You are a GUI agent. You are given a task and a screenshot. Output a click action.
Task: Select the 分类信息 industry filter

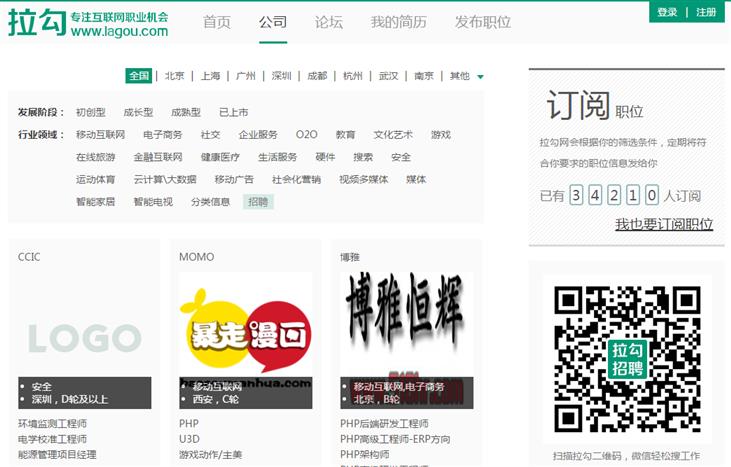click(211, 202)
